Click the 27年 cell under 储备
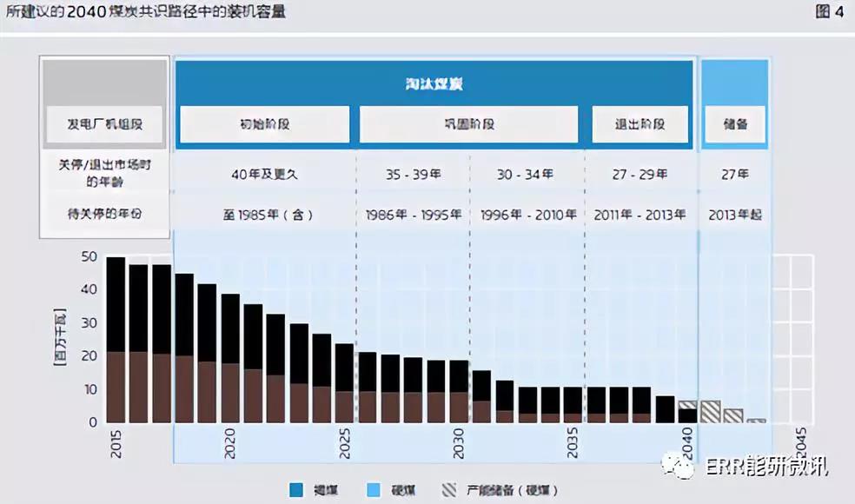 [x=735, y=175]
